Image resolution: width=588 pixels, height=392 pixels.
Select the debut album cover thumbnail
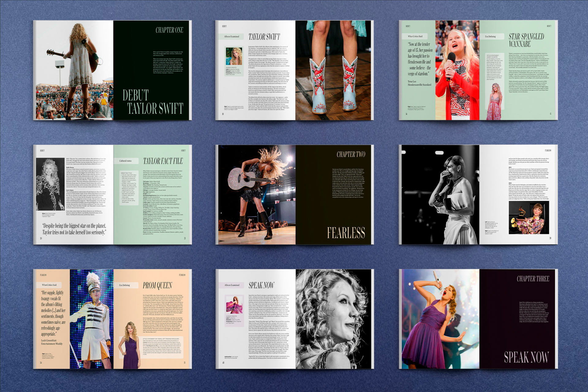(x=234, y=56)
